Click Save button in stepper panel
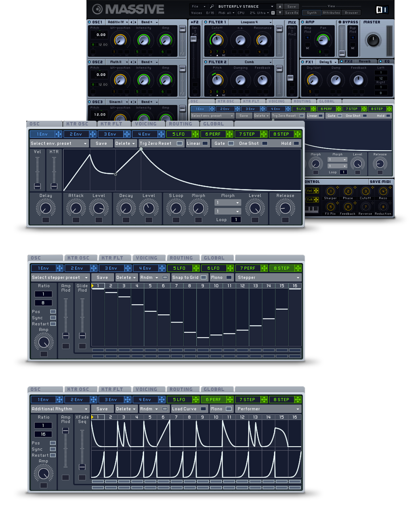This screenshot has height=520, width=420. point(102,277)
